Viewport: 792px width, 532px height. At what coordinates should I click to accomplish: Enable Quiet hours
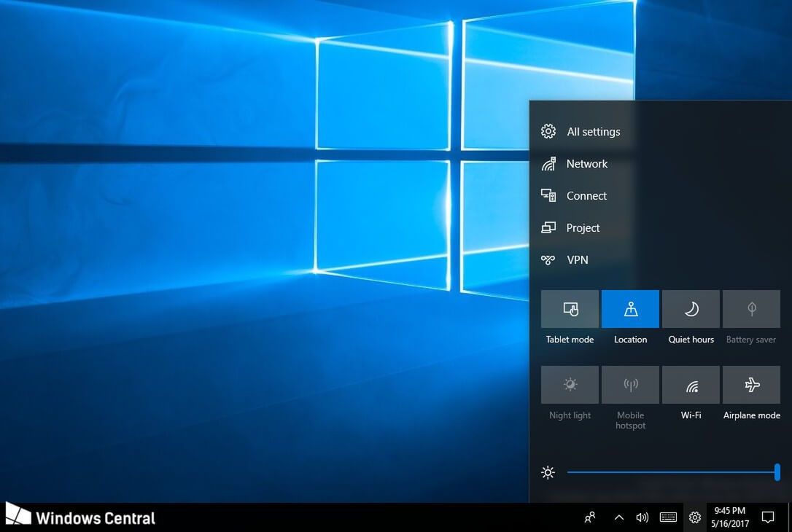[691, 308]
